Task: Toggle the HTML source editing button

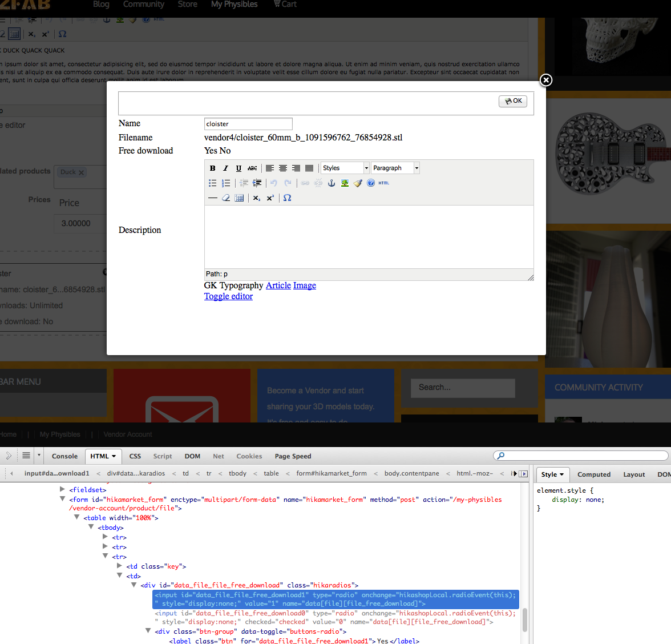Action: point(384,183)
